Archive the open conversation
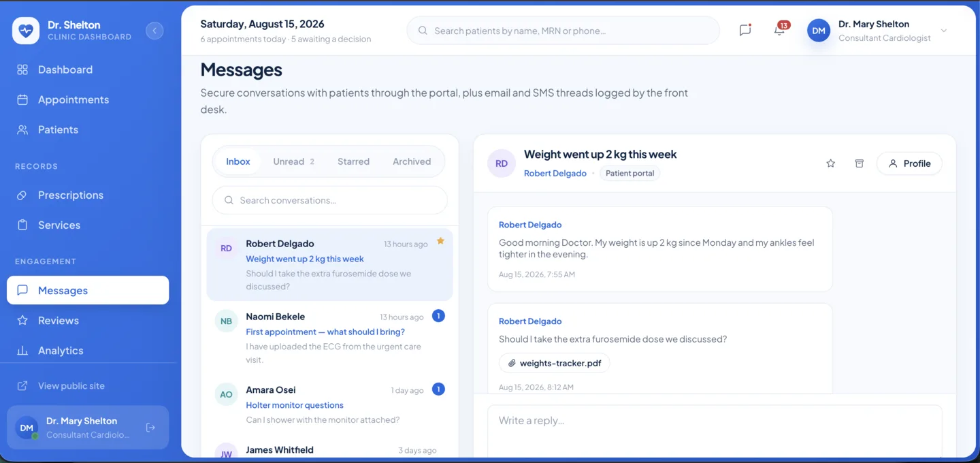The image size is (980, 463). coord(860,163)
